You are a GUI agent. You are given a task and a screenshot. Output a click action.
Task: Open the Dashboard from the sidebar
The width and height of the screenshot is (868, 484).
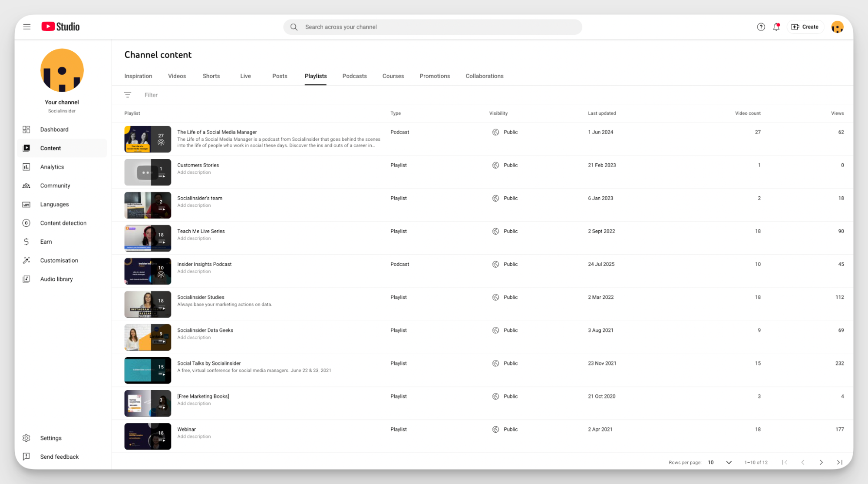click(54, 129)
